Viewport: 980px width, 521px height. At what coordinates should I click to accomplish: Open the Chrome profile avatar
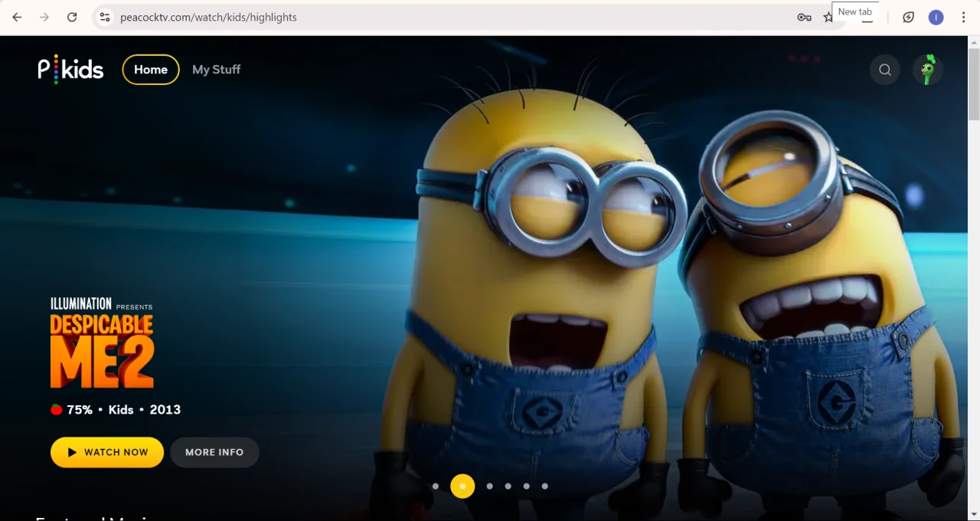(936, 17)
